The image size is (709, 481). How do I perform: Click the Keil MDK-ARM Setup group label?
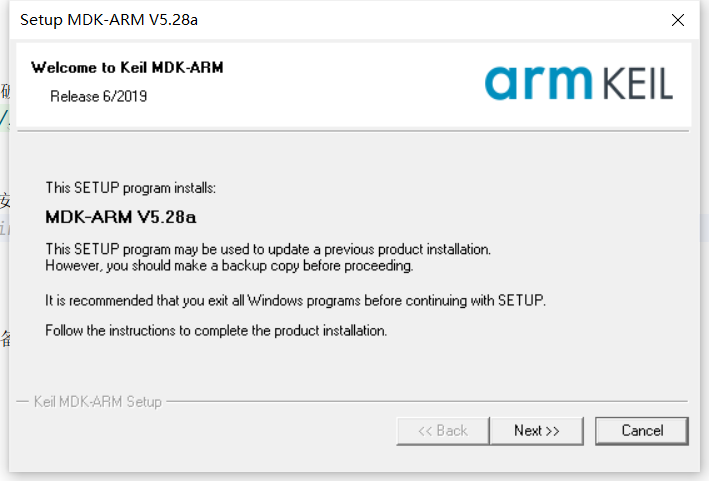pyautogui.click(x=98, y=402)
